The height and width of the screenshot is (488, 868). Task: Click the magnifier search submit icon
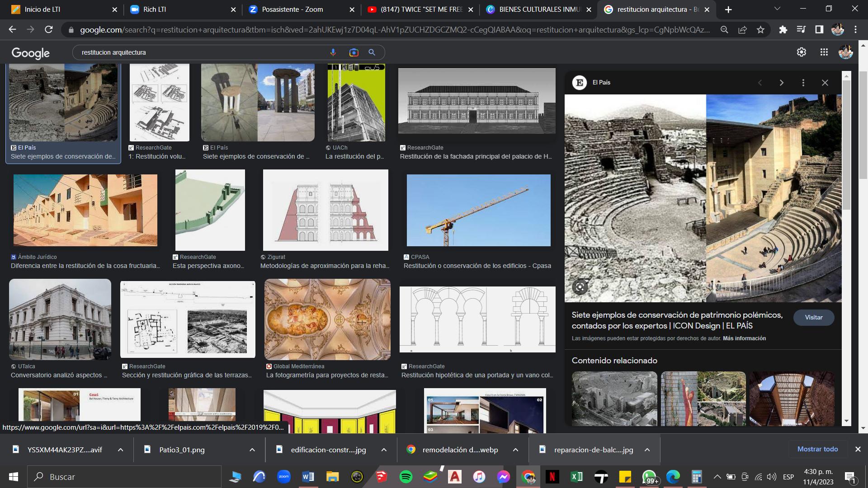(x=372, y=52)
